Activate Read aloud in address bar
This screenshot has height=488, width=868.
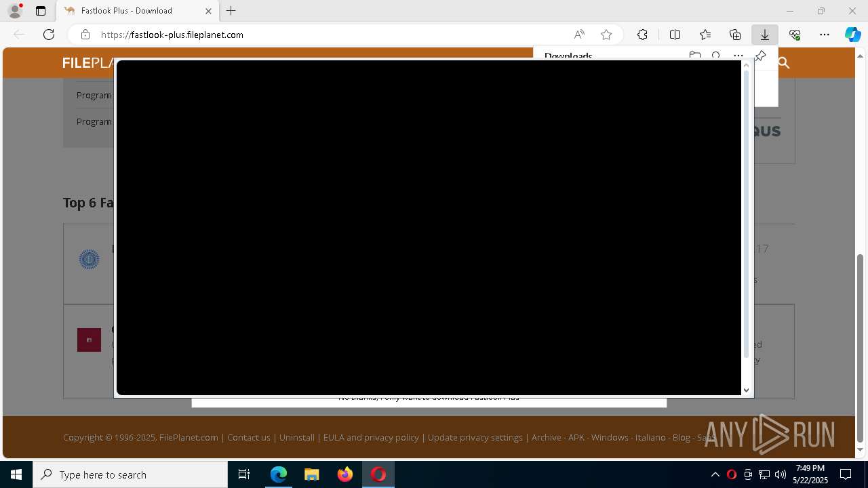click(579, 35)
